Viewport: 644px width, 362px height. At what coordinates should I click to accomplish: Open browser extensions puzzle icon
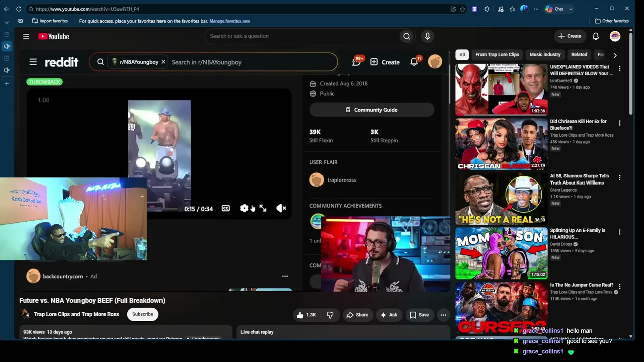487,9
